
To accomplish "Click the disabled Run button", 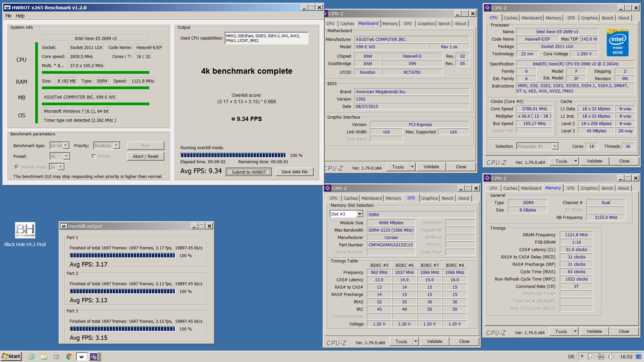I will click(146, 145).
